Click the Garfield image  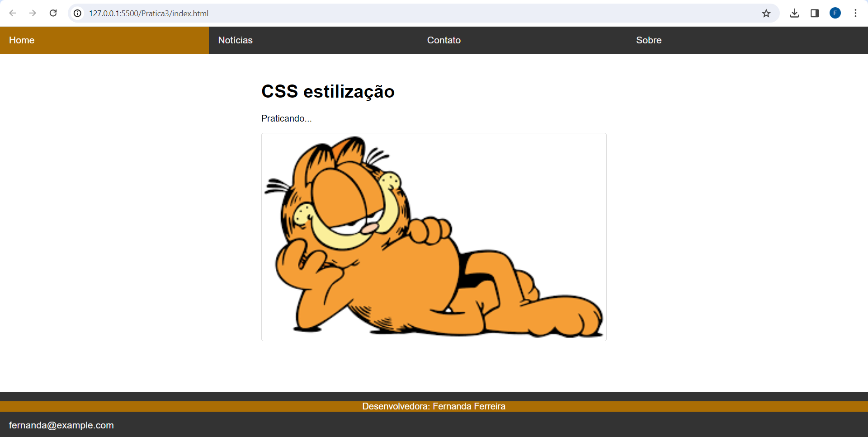point(434,237)
